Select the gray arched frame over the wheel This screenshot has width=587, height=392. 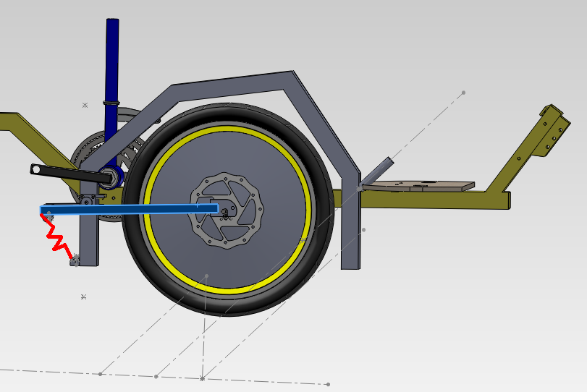(x=232, y=85)
